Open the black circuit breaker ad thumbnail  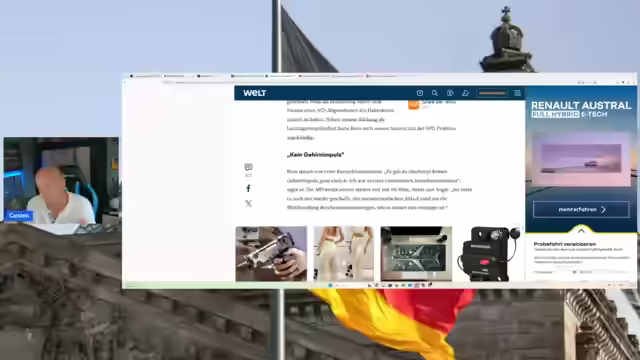[488, 253]
